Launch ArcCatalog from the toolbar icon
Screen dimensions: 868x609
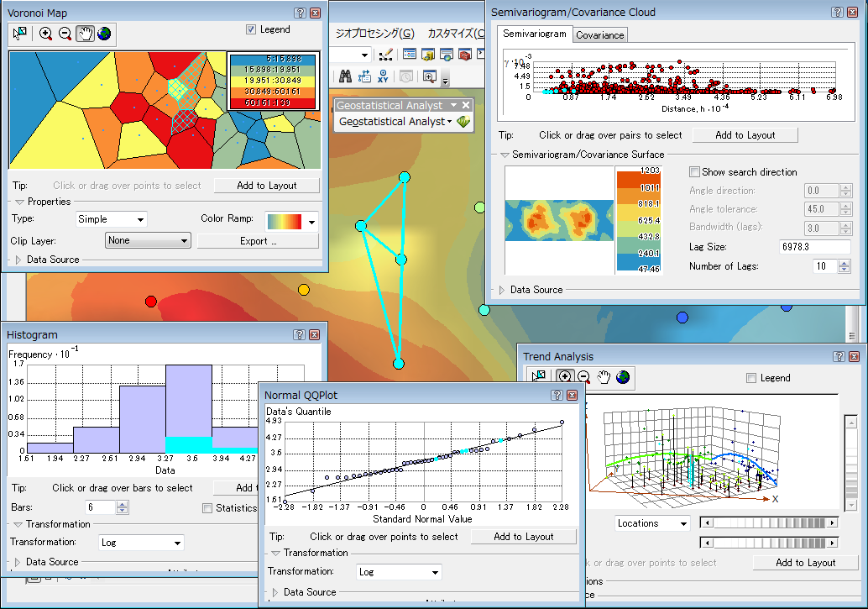click(426, 54)
